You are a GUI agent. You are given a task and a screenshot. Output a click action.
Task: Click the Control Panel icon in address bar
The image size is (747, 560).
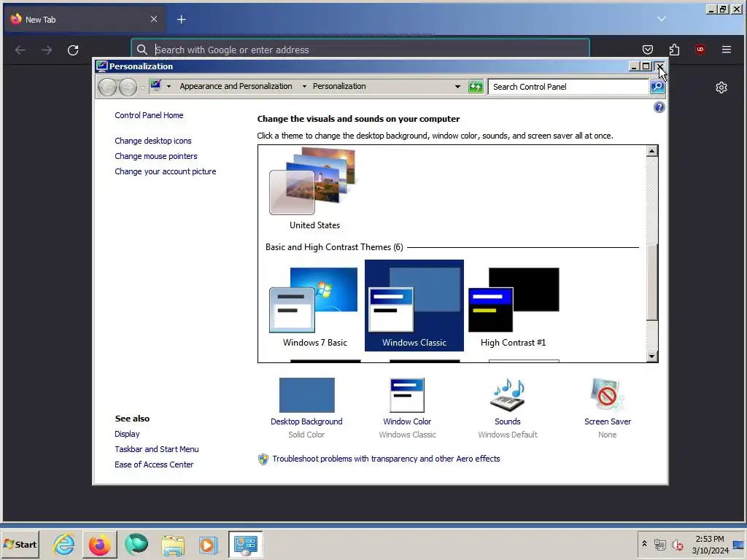(x=155, y=86)
